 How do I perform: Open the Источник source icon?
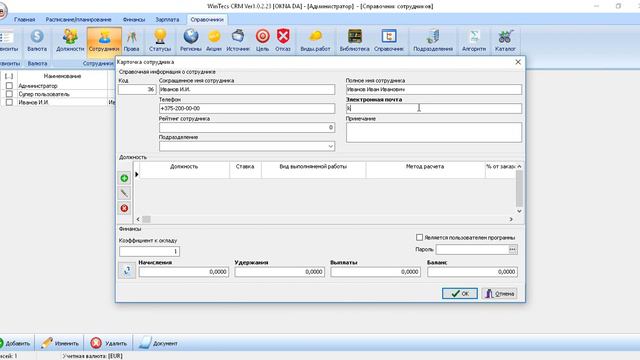[238, 40]
